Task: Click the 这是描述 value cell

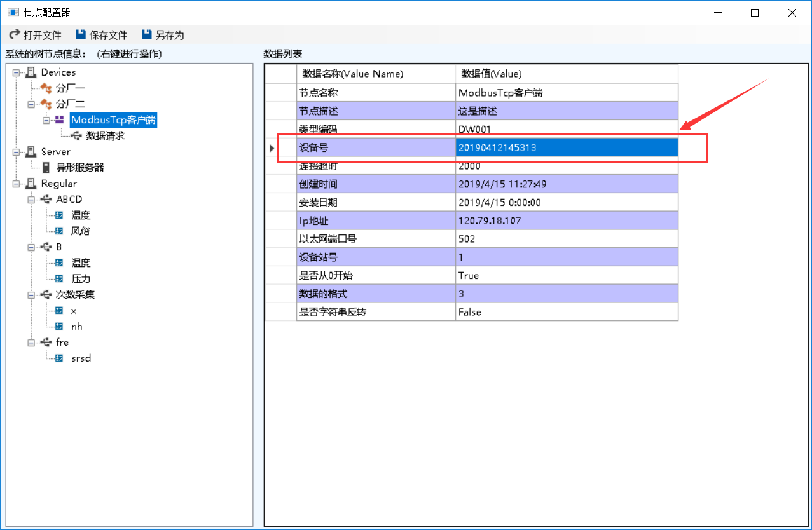Action: tap(567, 111)
